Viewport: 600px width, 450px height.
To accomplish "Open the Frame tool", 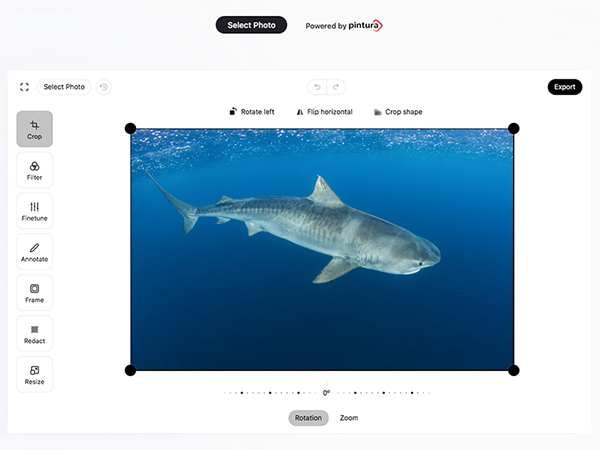I will click(34, 293).
